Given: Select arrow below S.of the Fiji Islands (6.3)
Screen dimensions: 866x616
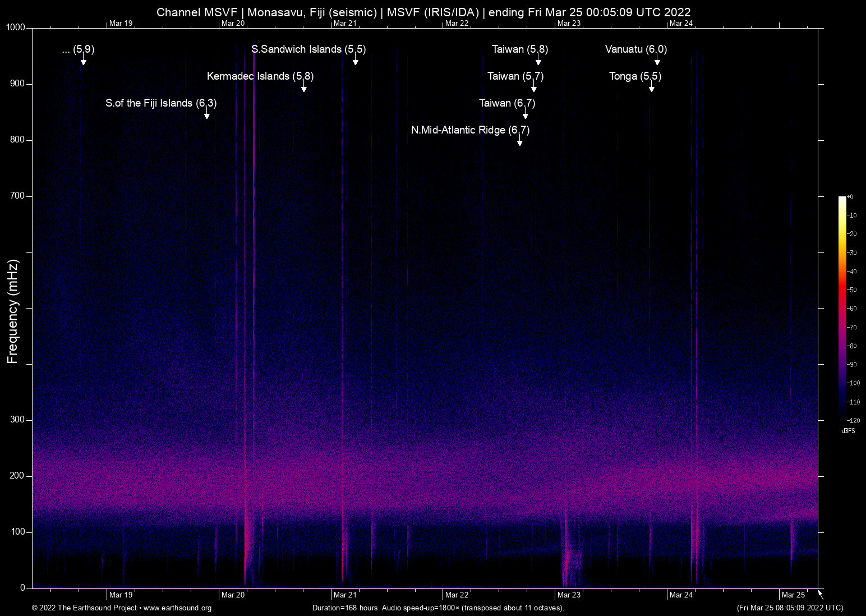Looking at the screenshot, I should coord(207,116).
